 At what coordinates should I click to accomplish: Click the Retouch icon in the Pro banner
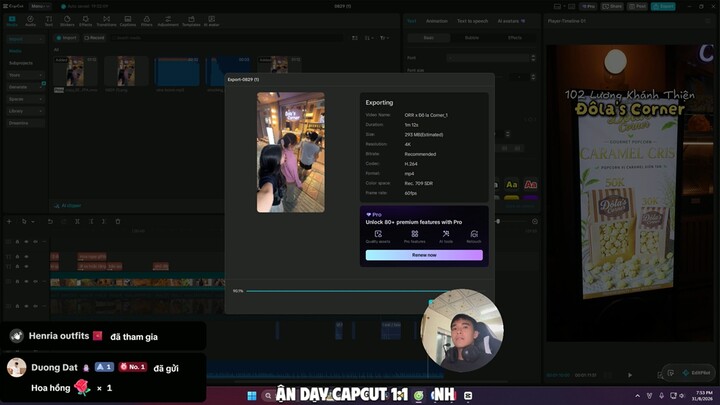pos(474,236)
